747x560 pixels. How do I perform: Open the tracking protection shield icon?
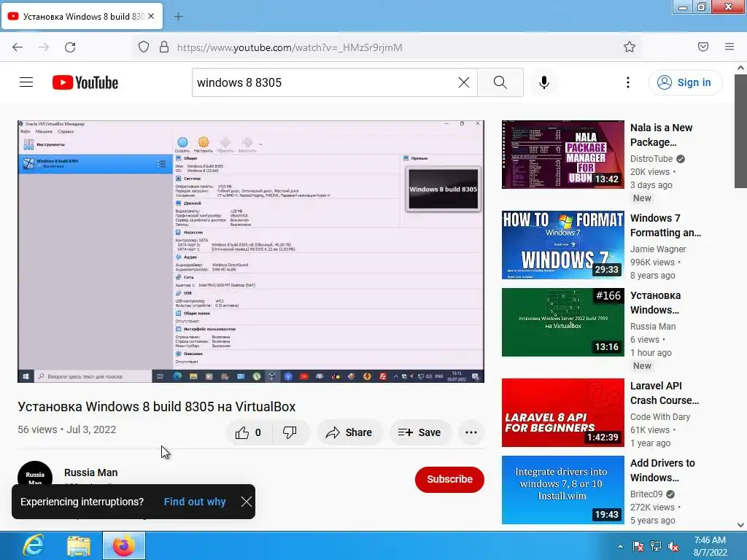[x=144, y=47]
